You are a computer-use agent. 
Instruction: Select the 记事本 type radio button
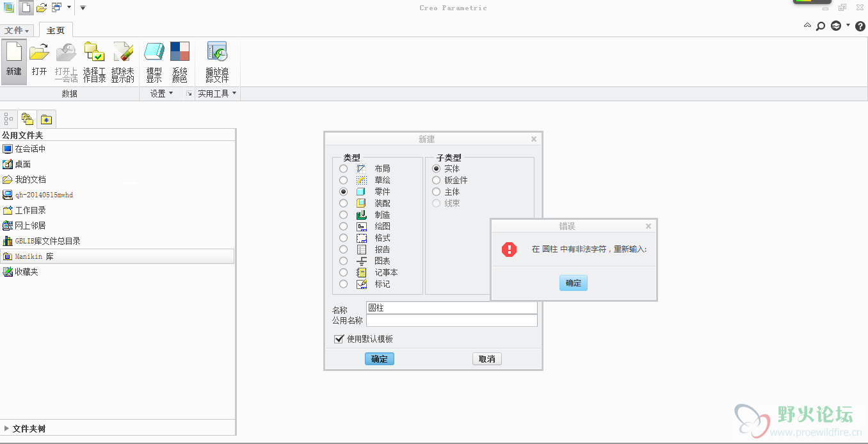pyautogui.click(x=344, y=272)
